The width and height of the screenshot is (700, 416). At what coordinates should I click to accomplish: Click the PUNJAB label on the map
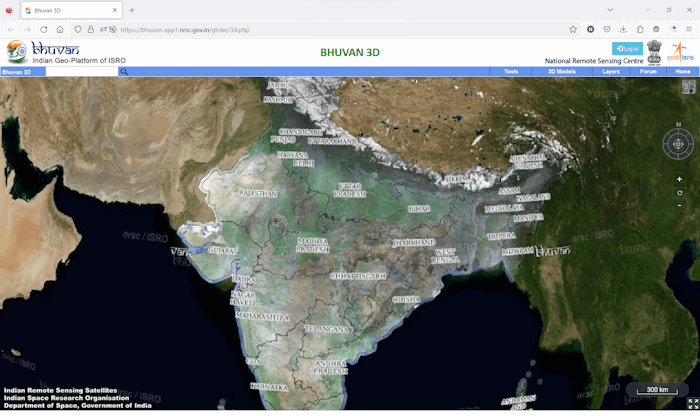coord(283,140)
